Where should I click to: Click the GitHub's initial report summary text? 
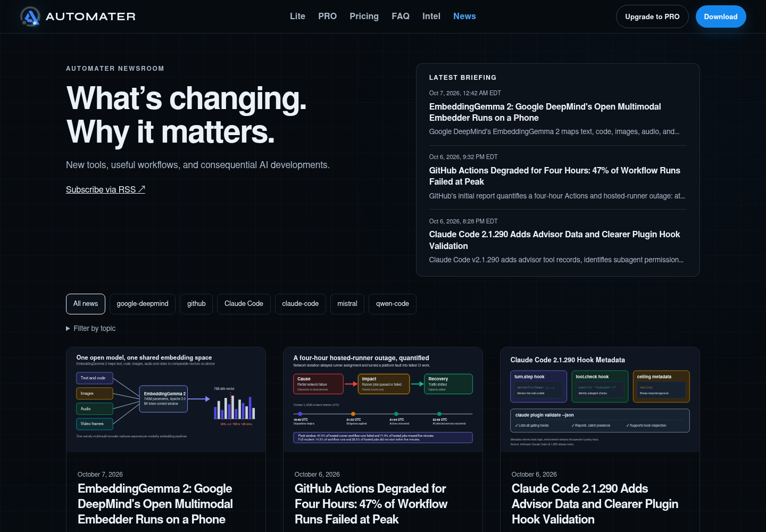pyautogui.click(x=557, y=196)
